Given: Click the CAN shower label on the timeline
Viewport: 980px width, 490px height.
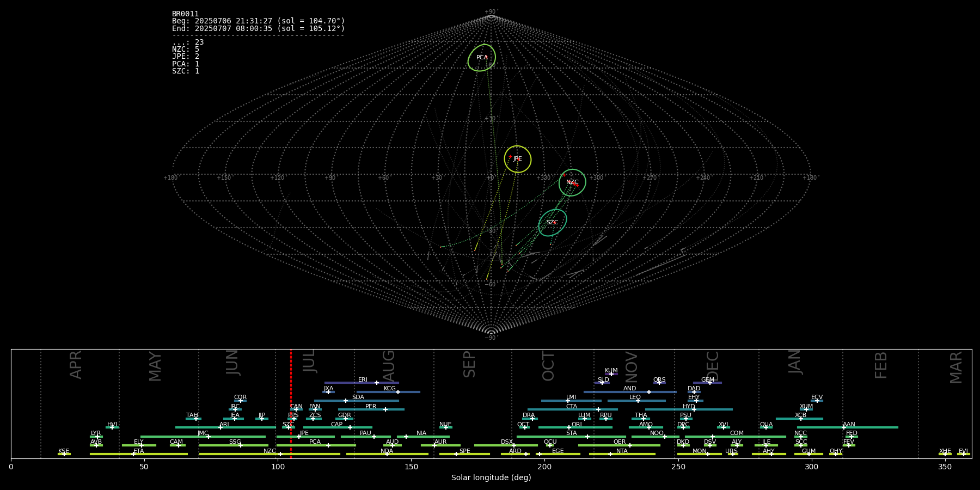Looking at the screenshot, I should [x=296, y=407].
